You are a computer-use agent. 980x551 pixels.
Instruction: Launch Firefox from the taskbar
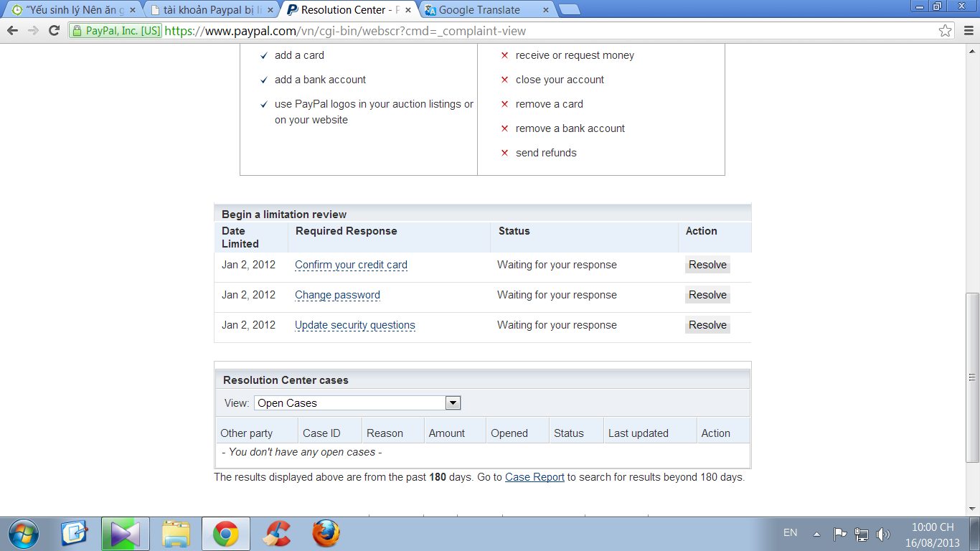pos(326,534)
